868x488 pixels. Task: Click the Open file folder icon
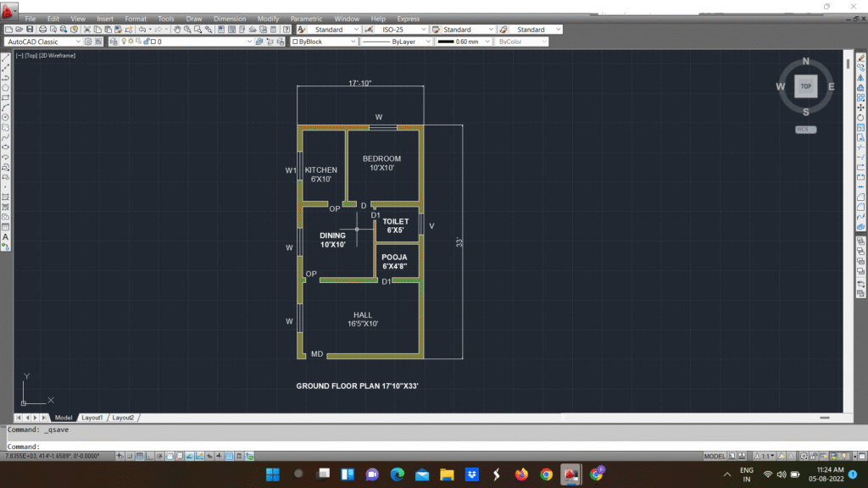(19, 30)
